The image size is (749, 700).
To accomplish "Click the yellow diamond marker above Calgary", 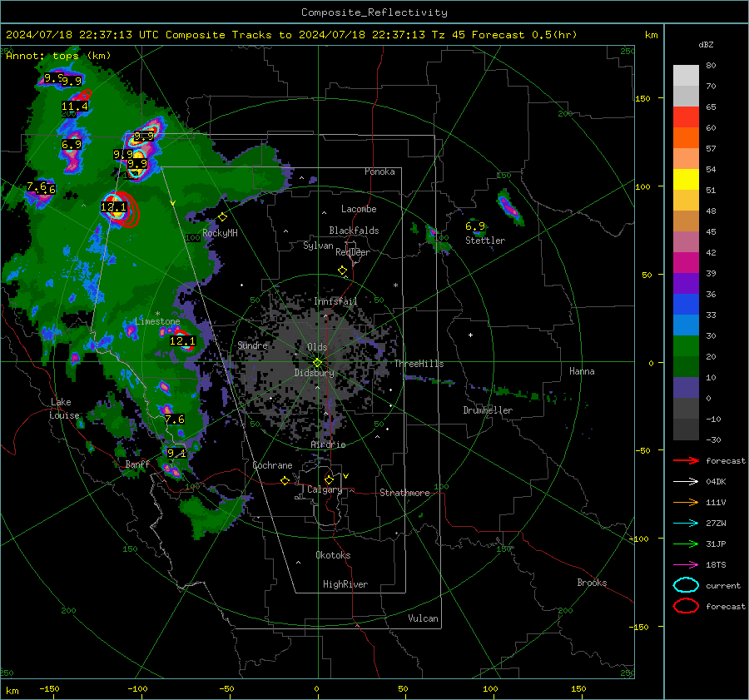I will point(329,479).
